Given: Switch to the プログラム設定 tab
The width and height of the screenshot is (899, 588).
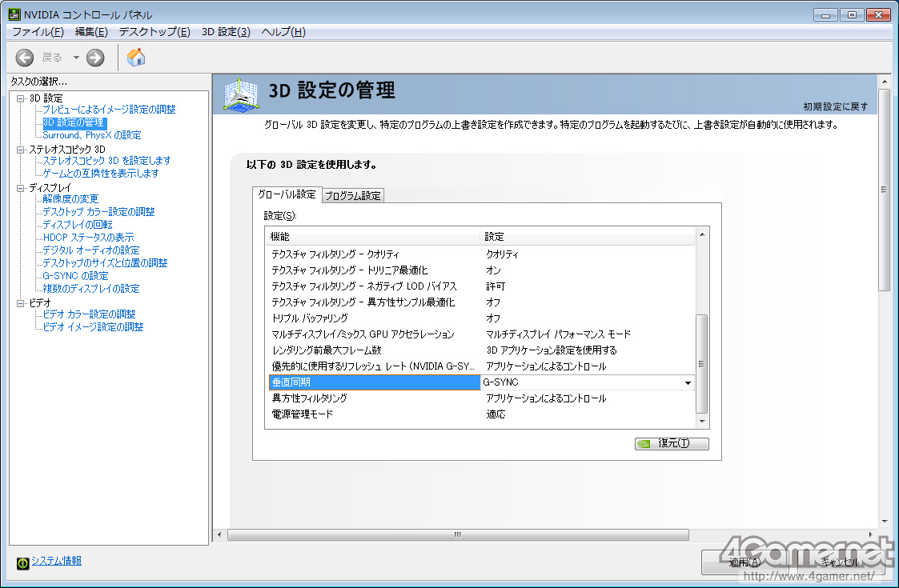Looking at the screenshot, I should click(x=352, y=195).
